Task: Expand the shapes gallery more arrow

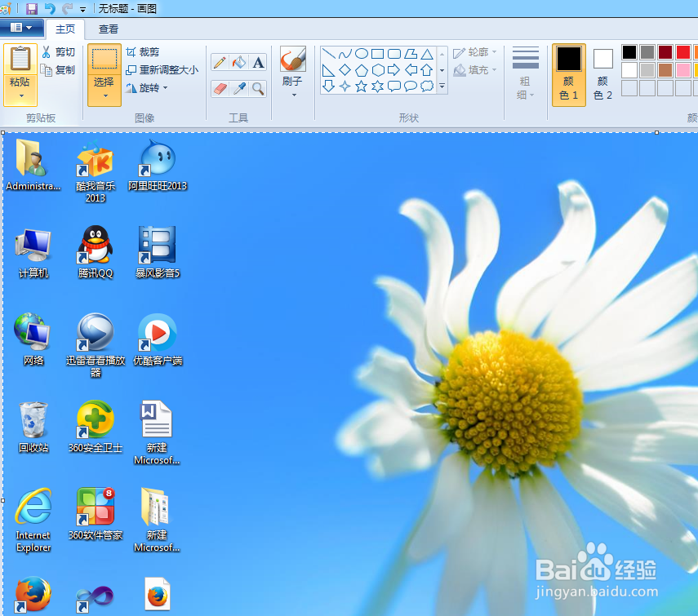Action: click(x=442, y=86)
